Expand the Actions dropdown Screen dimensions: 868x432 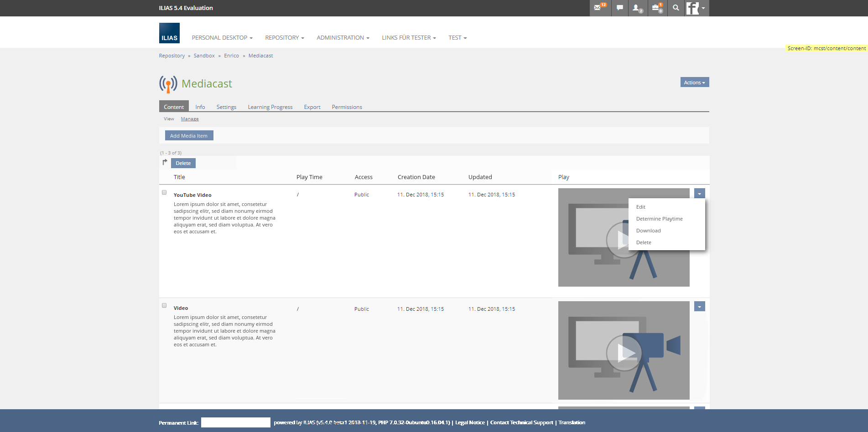(x=694, y=82)
